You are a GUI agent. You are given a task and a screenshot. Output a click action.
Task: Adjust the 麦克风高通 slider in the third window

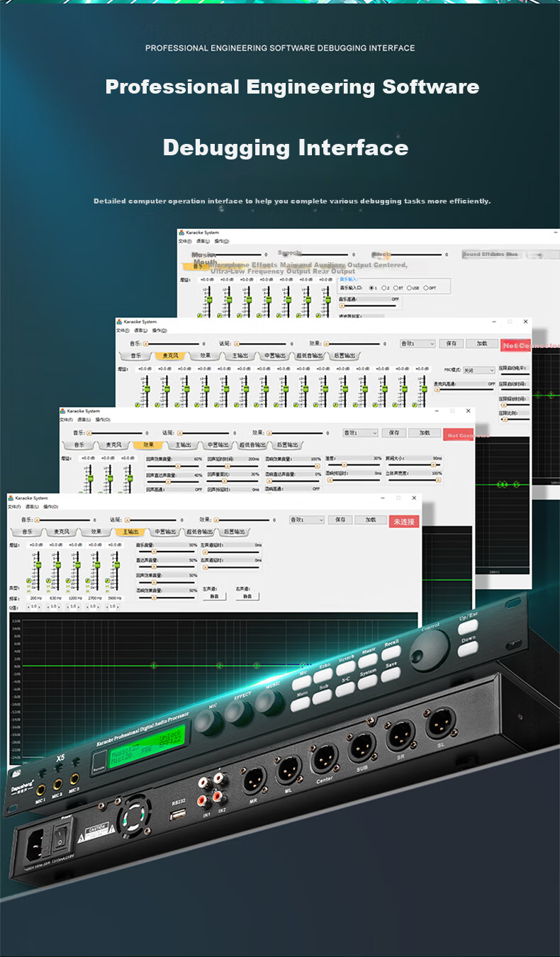point(464,390)
